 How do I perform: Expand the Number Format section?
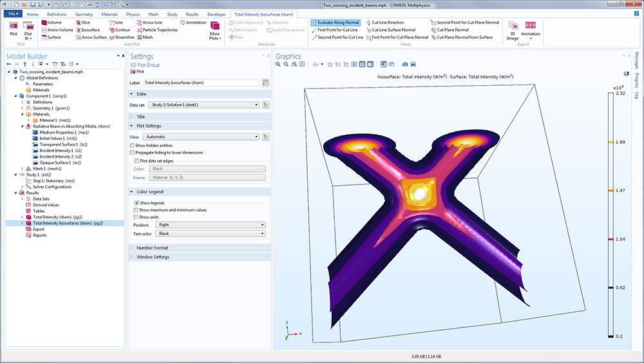[153, 248]
